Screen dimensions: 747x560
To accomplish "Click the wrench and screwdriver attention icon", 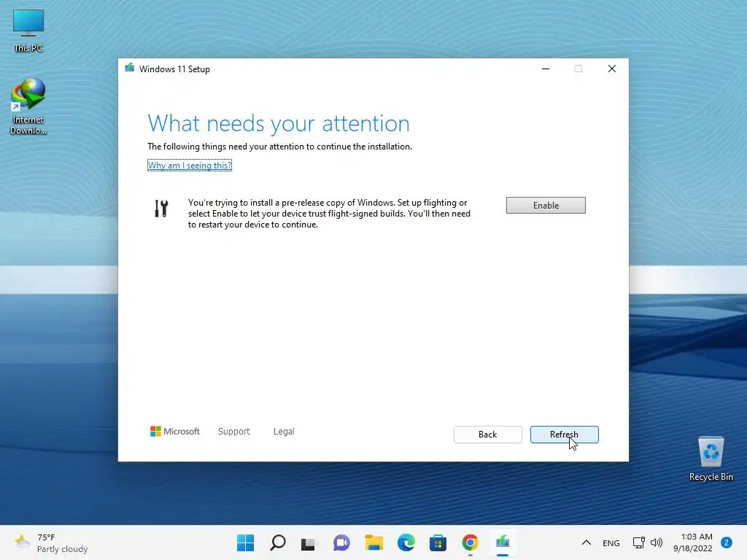I will (161, 208).
